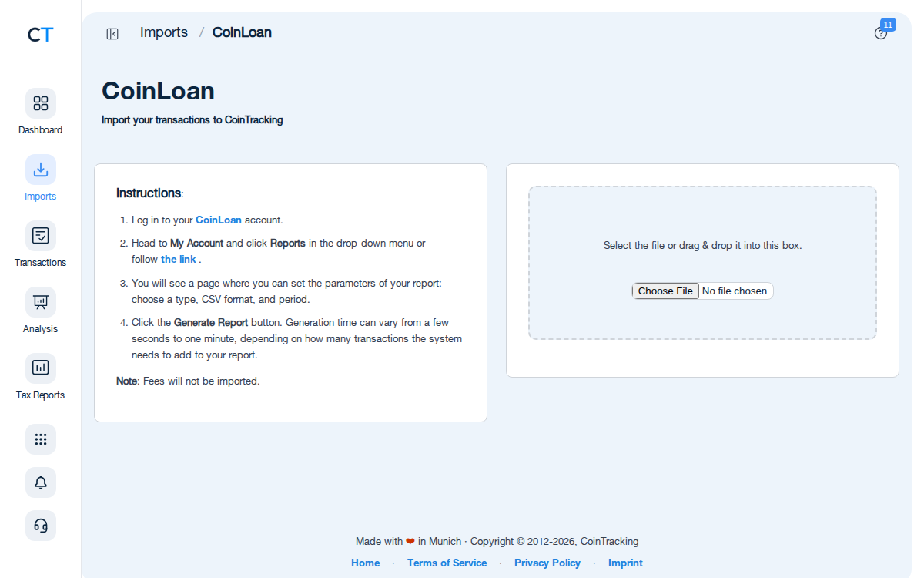
Task: Open the Tax Reports chart icon
Action: click(41, 368)
